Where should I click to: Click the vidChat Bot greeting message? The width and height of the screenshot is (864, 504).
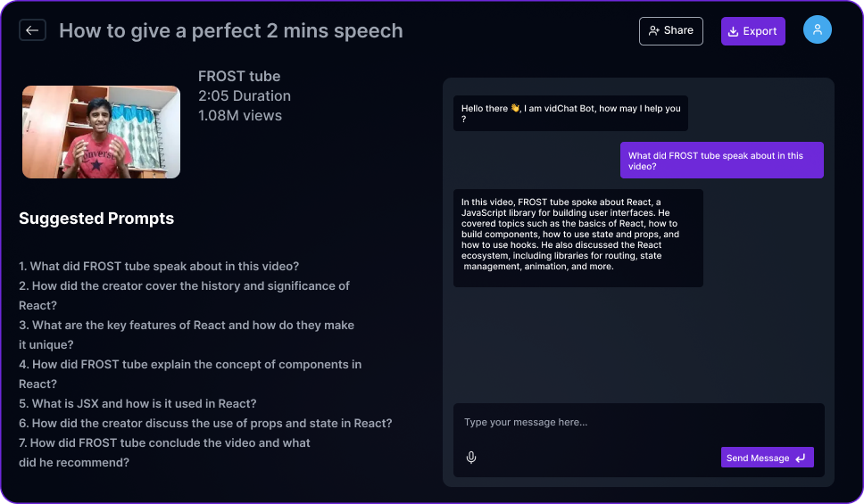tap(570, 113)
